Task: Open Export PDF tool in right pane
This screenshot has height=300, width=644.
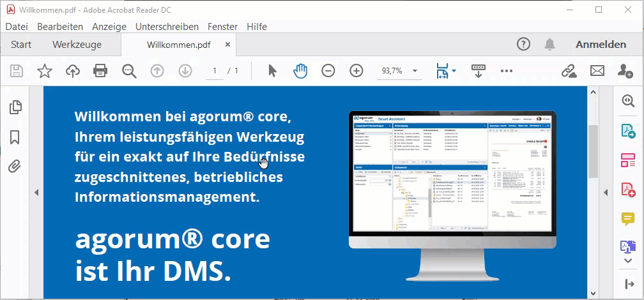Action: point(628,131)
